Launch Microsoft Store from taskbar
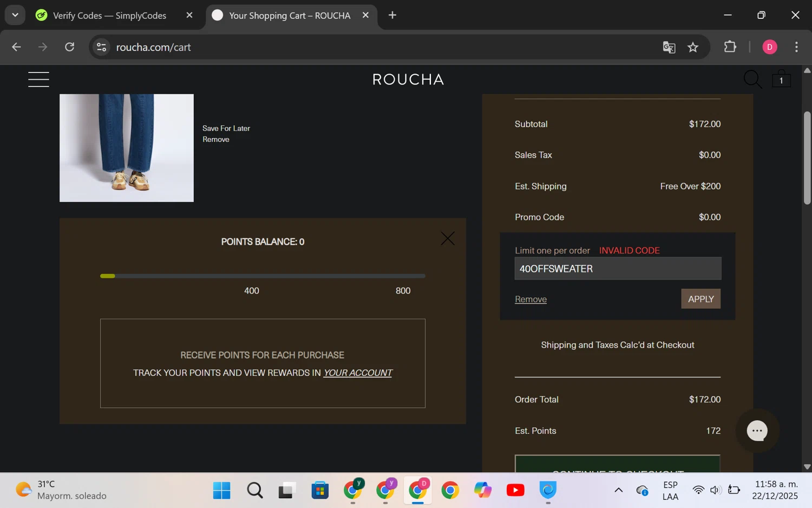812x508 pixels. 320,491
